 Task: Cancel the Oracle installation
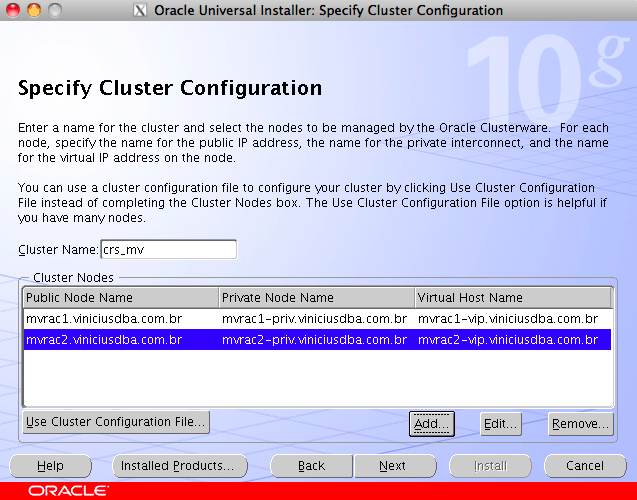584,466
